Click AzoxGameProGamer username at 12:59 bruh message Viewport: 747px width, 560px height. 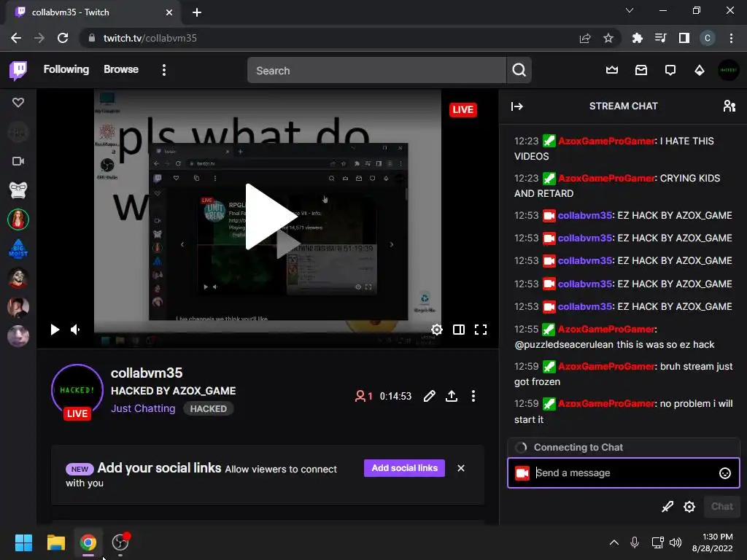(606, 366)
